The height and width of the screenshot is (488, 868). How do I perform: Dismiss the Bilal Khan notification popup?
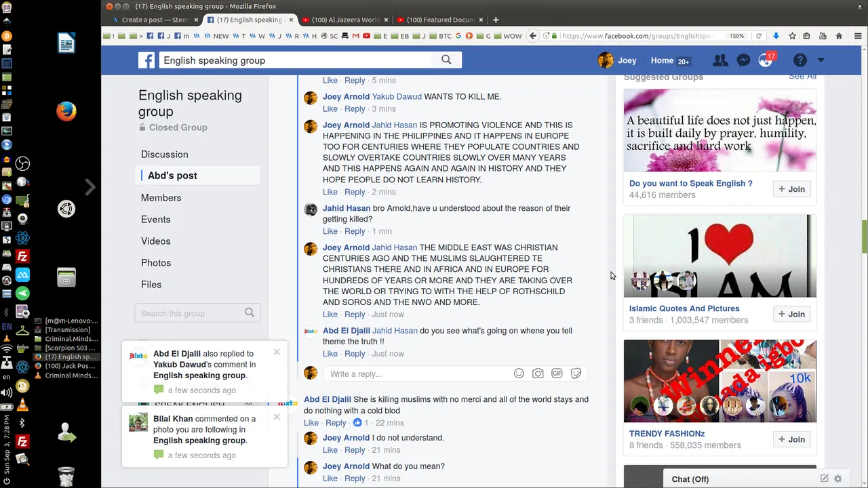277,417
